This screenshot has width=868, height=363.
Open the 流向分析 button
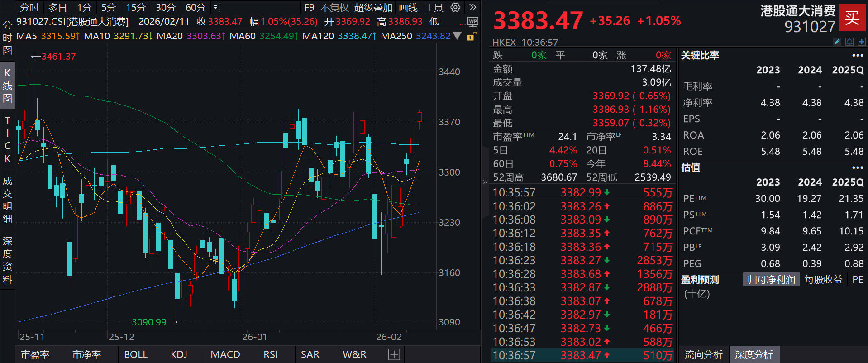pos(703,355)
